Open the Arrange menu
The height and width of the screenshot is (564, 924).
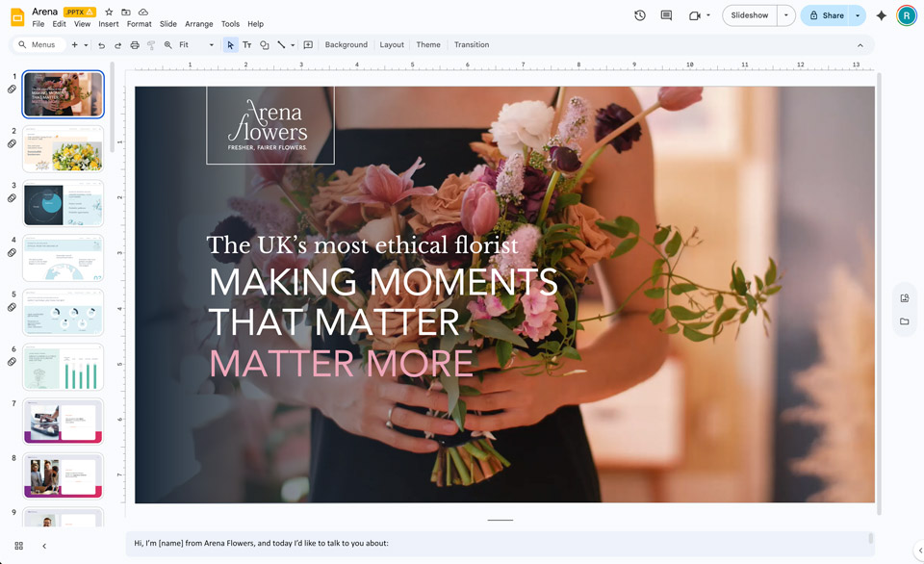coord(199,24)
